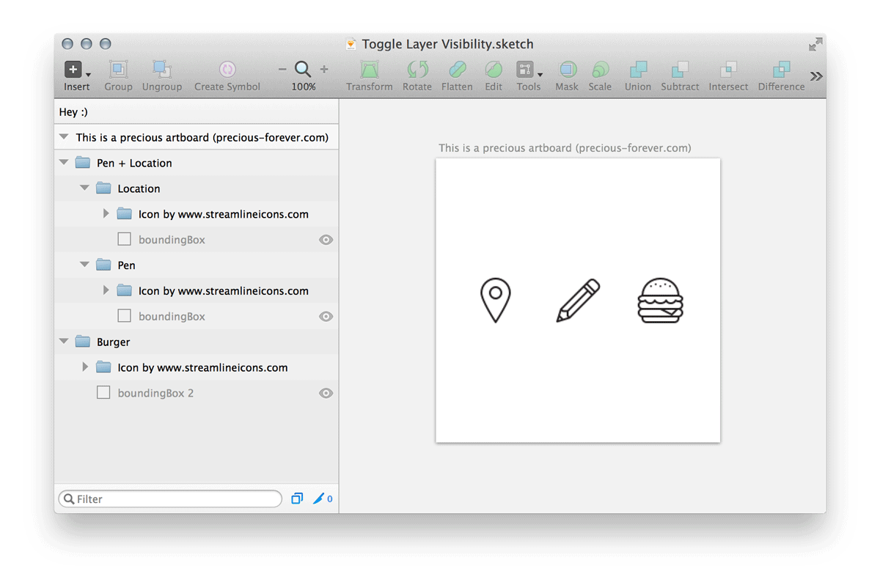Click the Rotate tool icon

coord(417,70)
